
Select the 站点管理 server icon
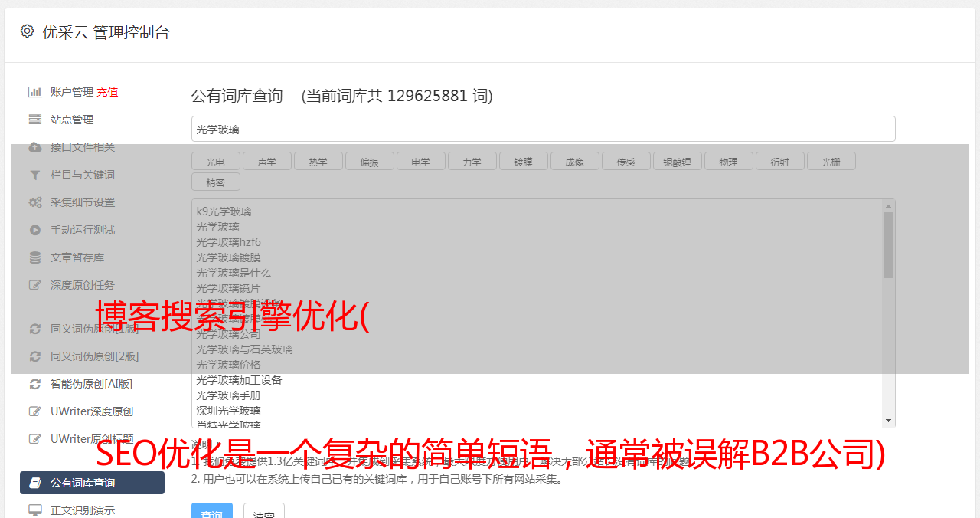pyautogui.click(x=34, y=120)
